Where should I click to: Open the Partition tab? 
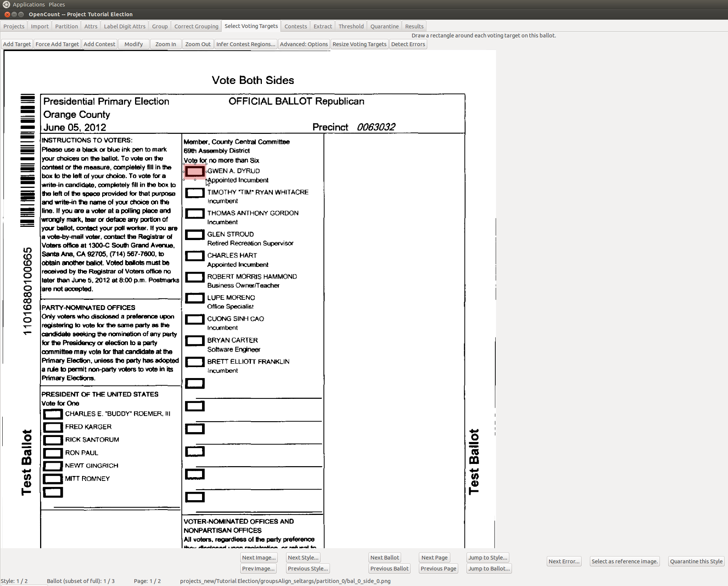66,26
